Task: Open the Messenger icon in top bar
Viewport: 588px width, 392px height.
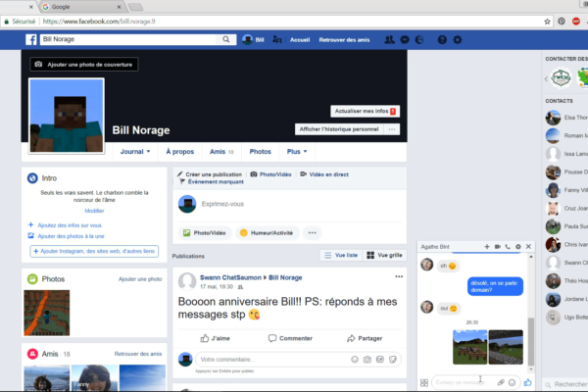Action: pos(405,40)
